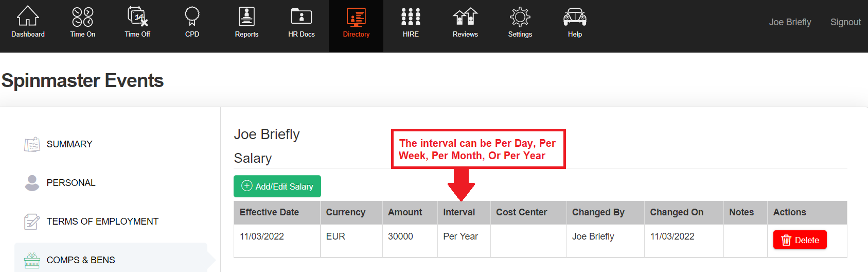Image resolution: width=868 pixels, height=272 pixels.
Task: Open the Reviews icon
Action: 465,17
